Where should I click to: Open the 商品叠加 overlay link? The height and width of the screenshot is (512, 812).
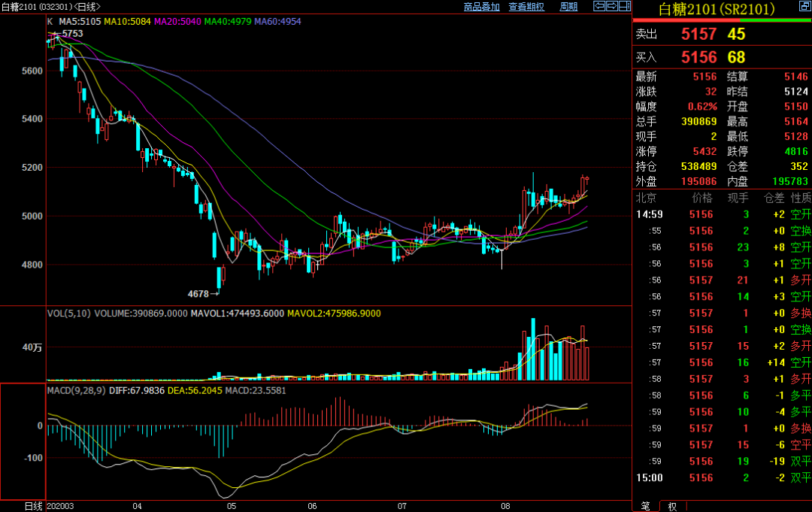[x=482, y=7]
